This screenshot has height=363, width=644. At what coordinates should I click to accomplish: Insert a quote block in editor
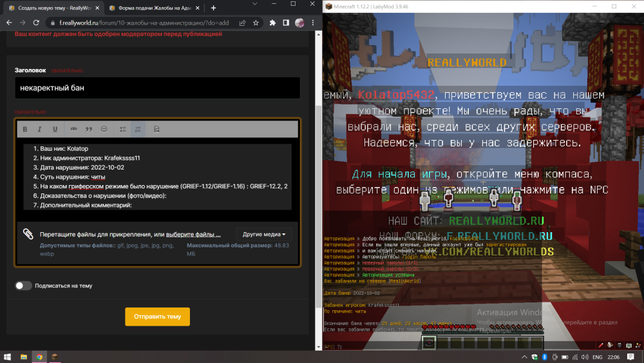tap(89, 129)
